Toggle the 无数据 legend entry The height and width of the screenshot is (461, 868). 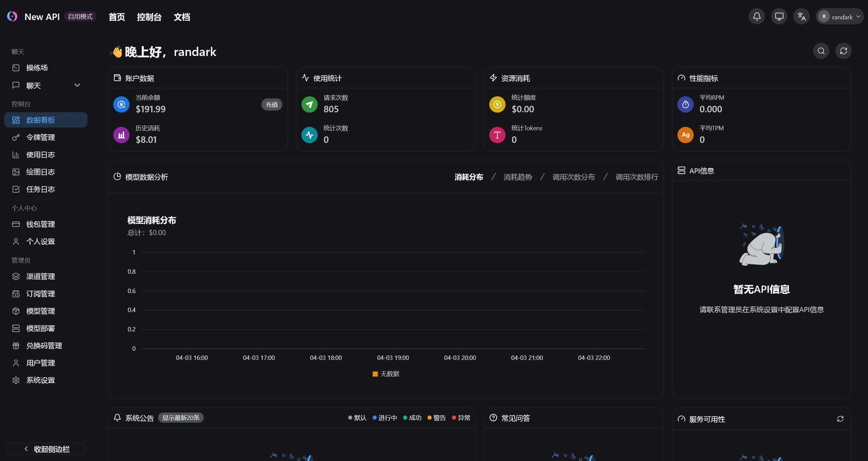tap(390, 374)
